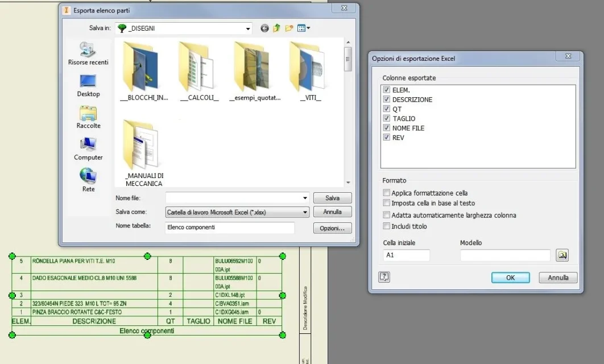Select the DADO ESAGONALE MEDIO row

click(147, 282)
